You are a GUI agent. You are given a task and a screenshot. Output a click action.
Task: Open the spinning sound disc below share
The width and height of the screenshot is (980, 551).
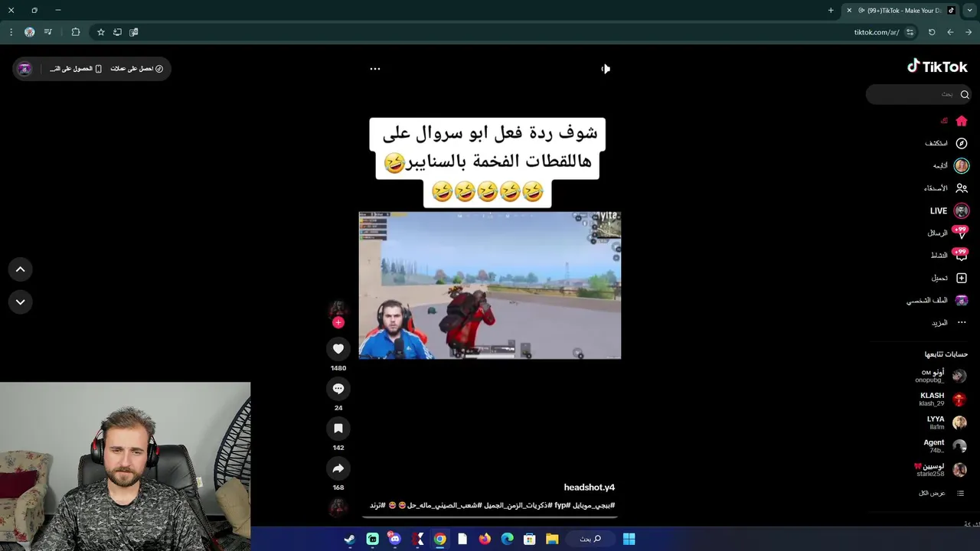coord(338,507)
